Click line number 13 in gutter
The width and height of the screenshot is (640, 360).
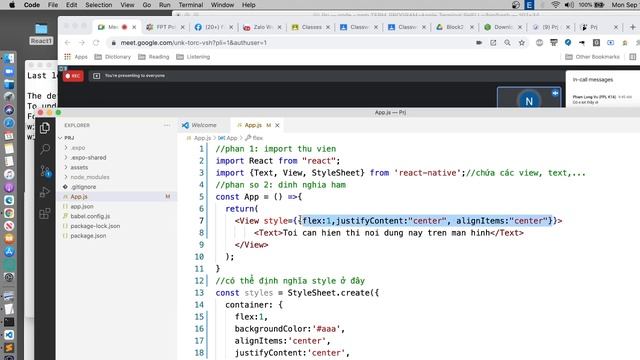(199, 293)
